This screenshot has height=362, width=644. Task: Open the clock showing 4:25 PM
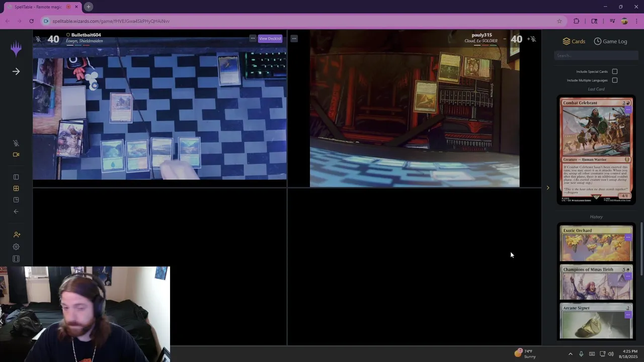pos(628,354)
